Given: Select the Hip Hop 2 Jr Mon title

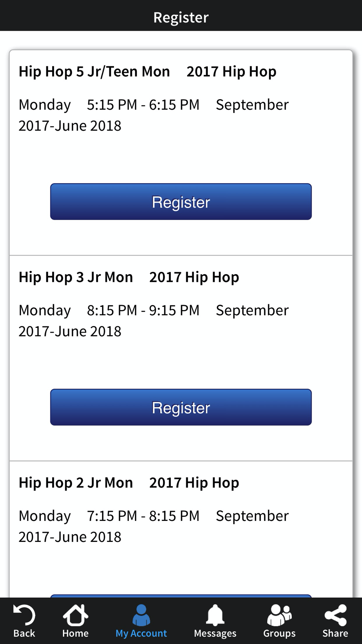Looking at the screenshot, I should 76,482.
